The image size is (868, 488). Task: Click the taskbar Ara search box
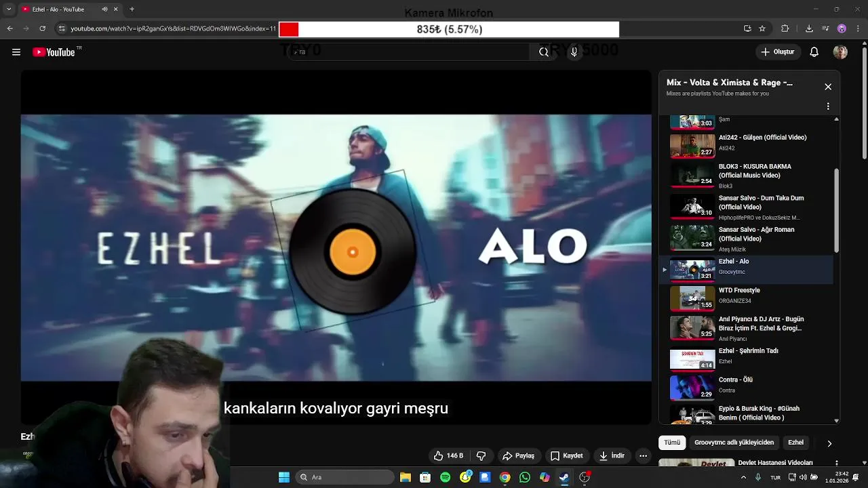point(345,477)
